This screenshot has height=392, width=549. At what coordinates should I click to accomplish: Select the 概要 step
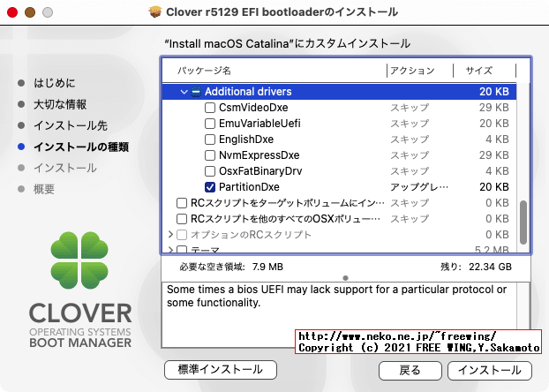[44, 189]
